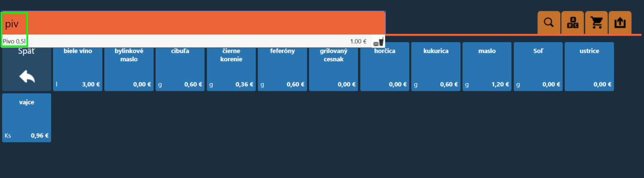Click the food and drink icon
Image resolution: width=644 pixels, height=178 pixels.
click(x=378, y=41)
